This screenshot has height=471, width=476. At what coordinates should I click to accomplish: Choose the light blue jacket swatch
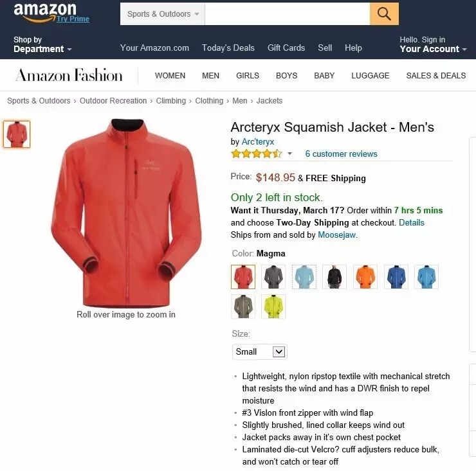click(304, 276)
